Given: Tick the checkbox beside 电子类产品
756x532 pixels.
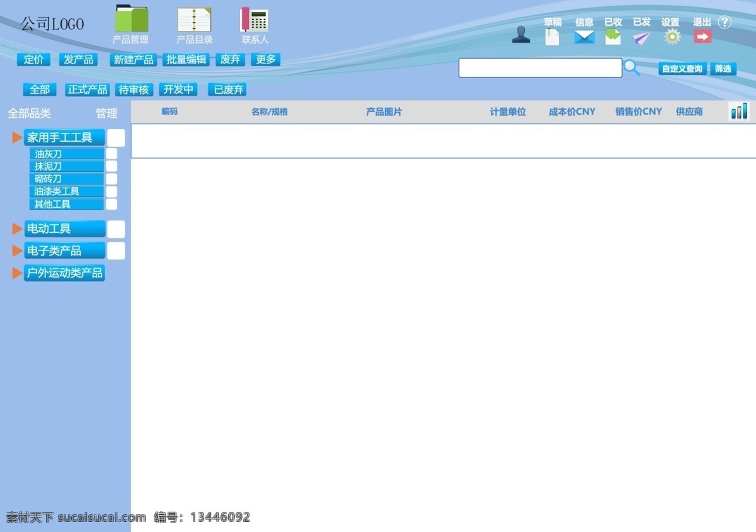Looking at the screenshot, I should 116,251.
